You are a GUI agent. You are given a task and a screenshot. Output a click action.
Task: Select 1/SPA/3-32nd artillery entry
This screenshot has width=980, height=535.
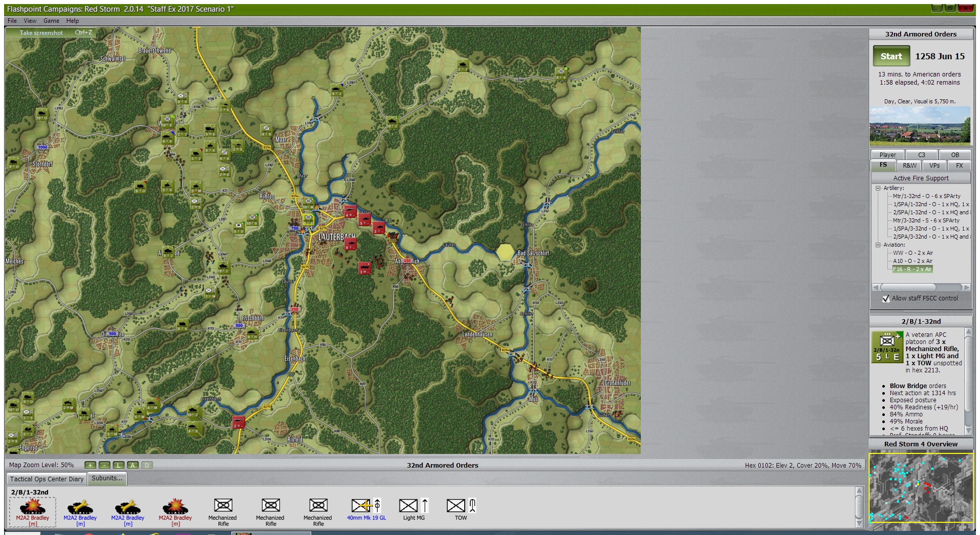pos(931,228)
